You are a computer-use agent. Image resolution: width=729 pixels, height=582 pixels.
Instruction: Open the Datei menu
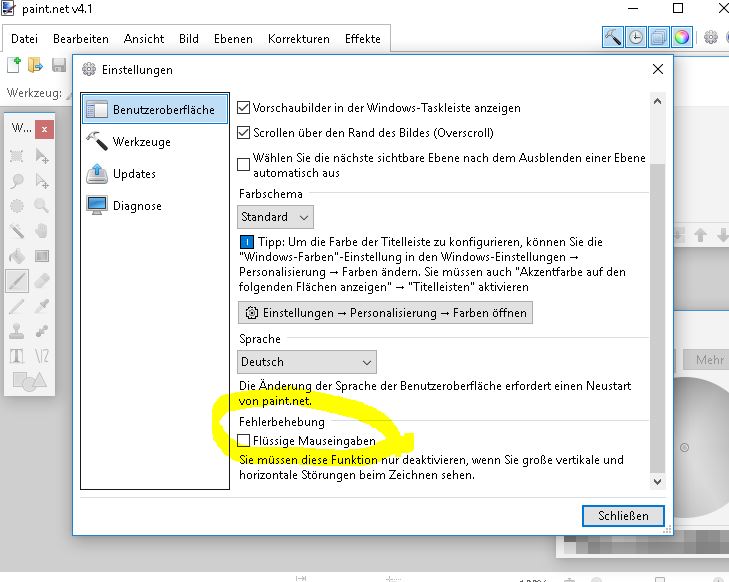pos(24,39)
